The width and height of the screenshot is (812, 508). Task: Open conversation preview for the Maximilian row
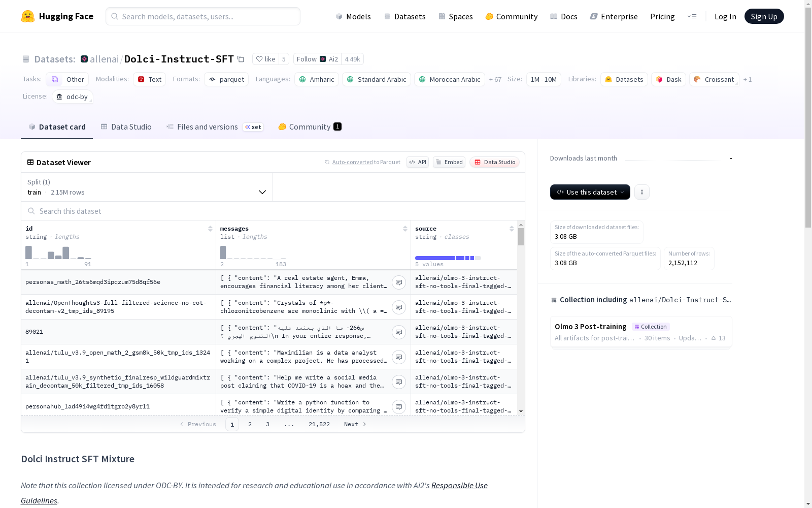(x=399, y=357)
